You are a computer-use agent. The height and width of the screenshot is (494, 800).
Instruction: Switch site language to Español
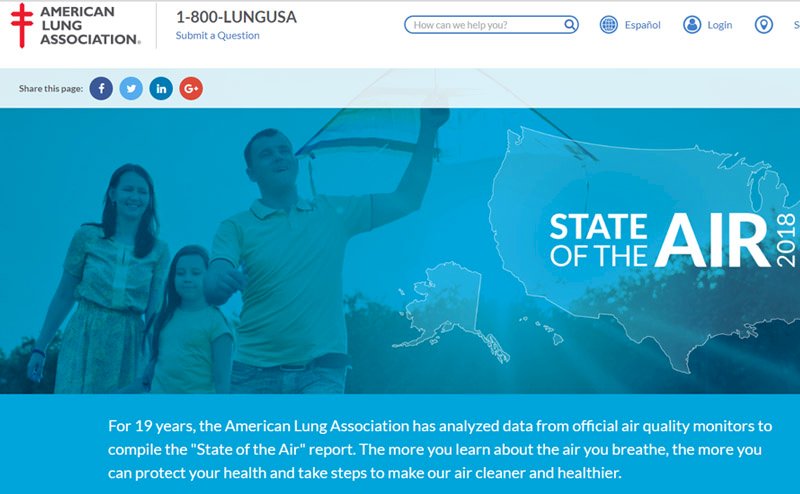coord(642,25)
